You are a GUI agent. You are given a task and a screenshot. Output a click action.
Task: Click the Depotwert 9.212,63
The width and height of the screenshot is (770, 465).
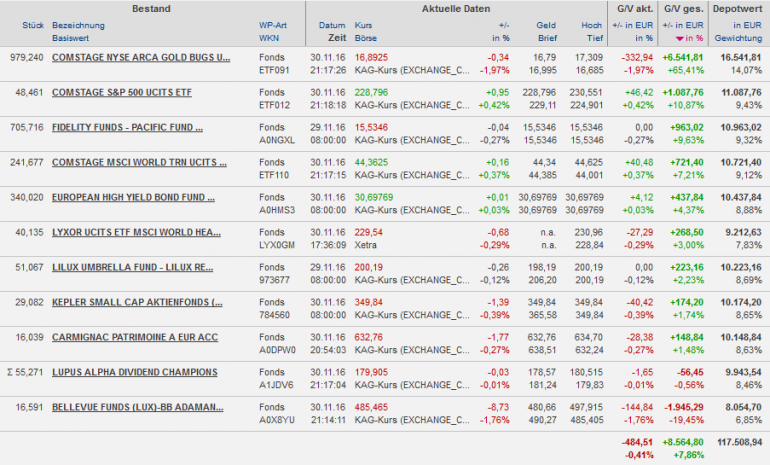(743, 232)
